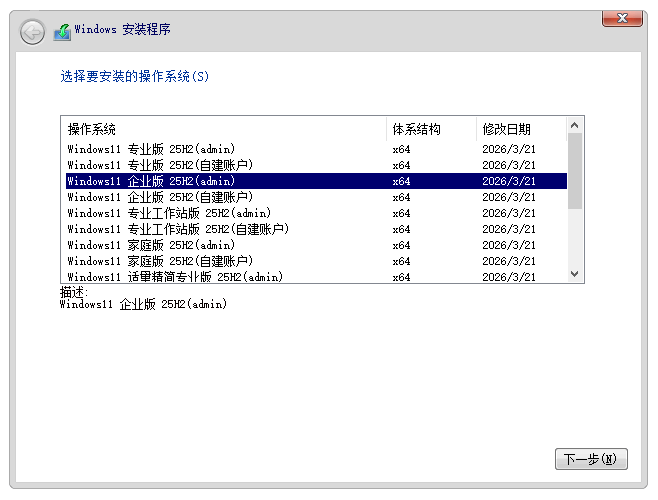Click the scrollbar up arrow
Screen dimensions: 658x500
tap(574, 125)
